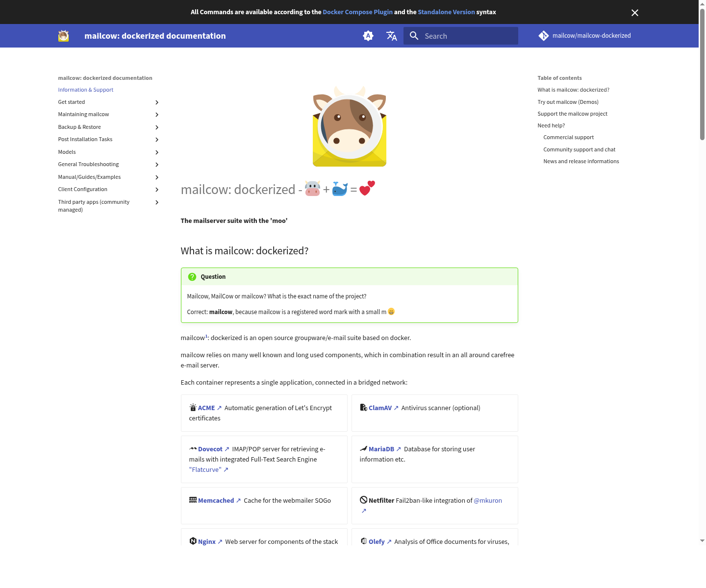
Task: Open the @mkuron link
Action: (x=488, y=500)
